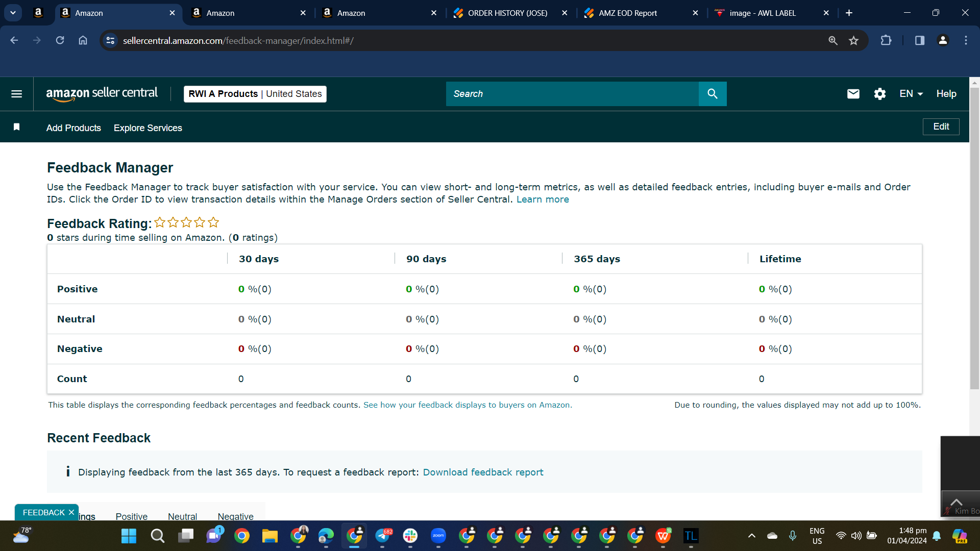Select the Positive feedback filter tab
This screenshot has width=980, height=551.
(x=132, y=516)
